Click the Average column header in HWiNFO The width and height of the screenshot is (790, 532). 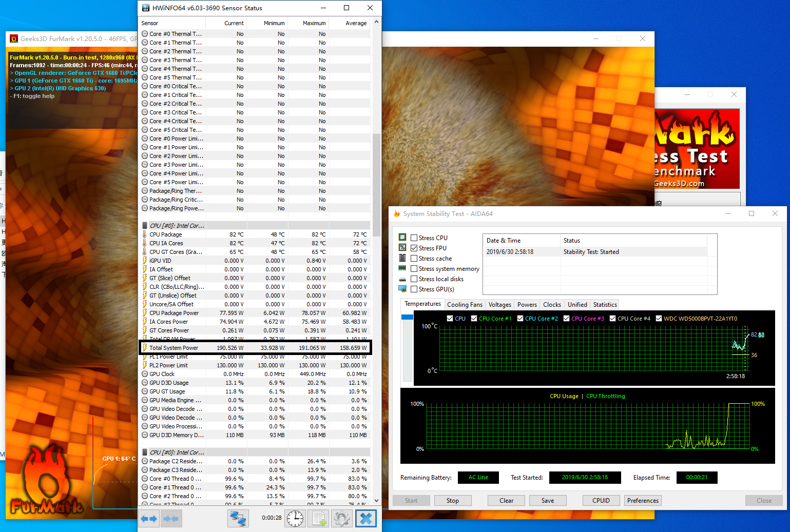point(350,23)
